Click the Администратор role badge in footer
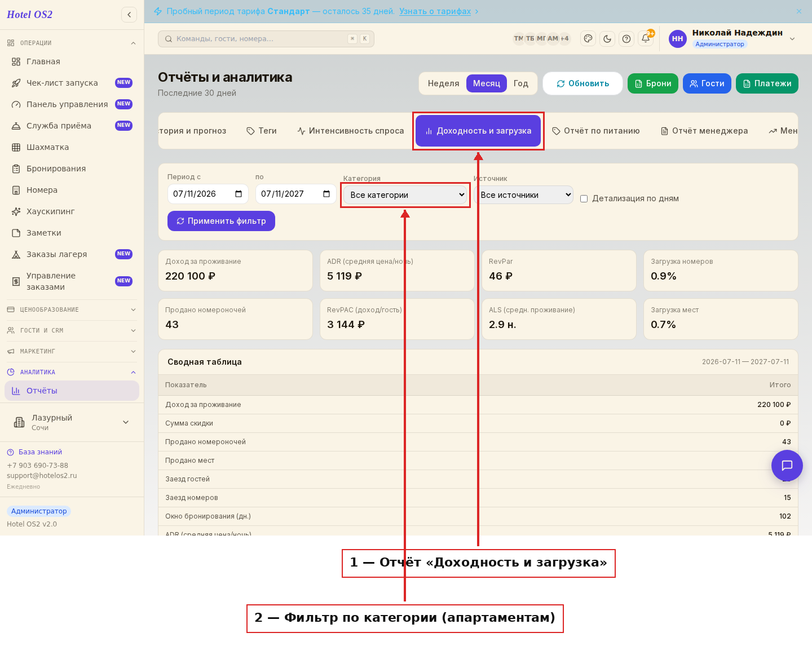The height and width of the screenshot is (646, 812). [x=39, y=511]
